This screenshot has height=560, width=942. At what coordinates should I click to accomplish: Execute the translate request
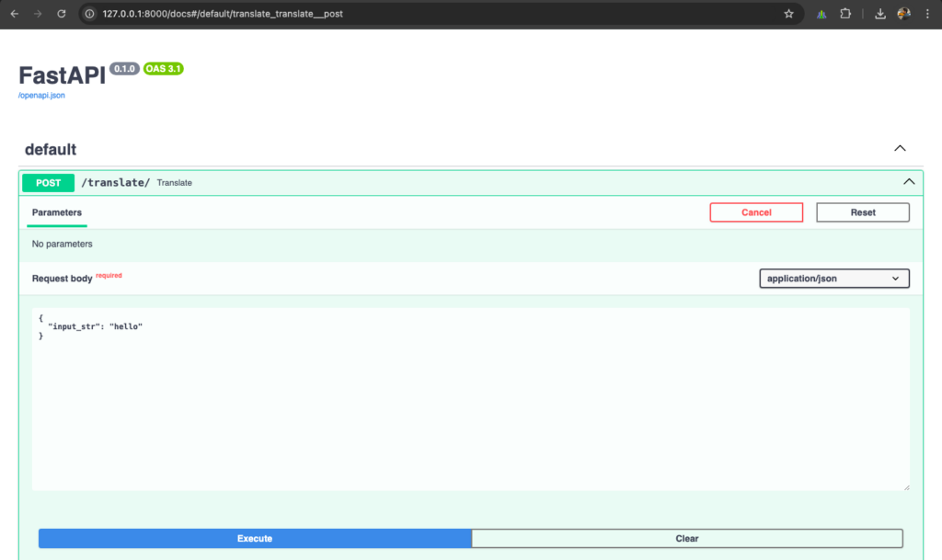point(254,538)
